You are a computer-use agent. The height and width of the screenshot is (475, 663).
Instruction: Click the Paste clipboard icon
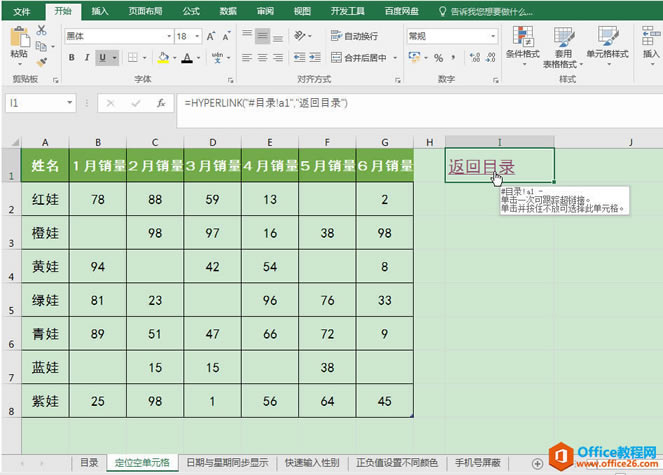[x=19, y=37]
